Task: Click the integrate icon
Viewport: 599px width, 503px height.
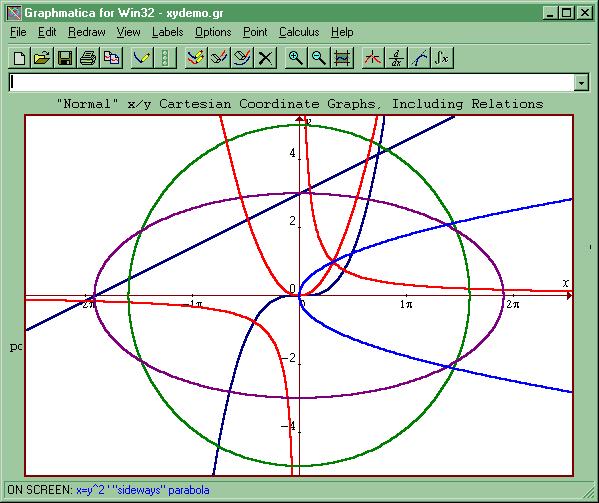Action: (442, 58)
